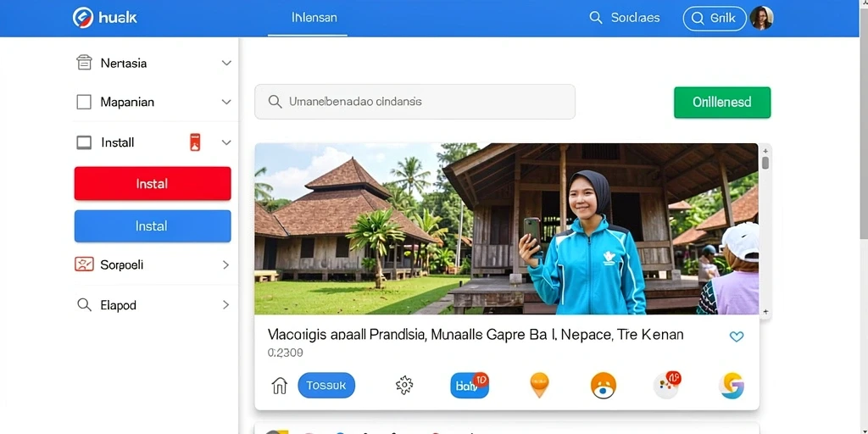Viewport: 868px width, 434px height.
Task: Click the Install monitor icon
Action: (84, 142)
